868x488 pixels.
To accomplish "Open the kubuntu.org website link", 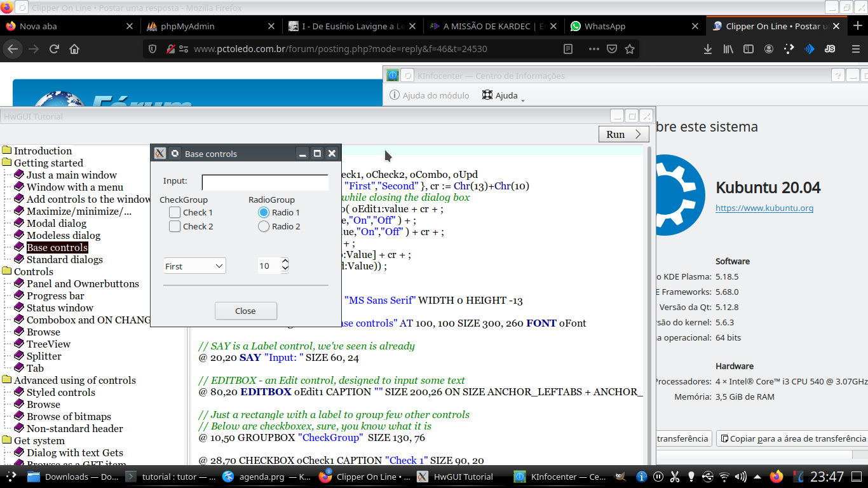I will coord(764,208).
